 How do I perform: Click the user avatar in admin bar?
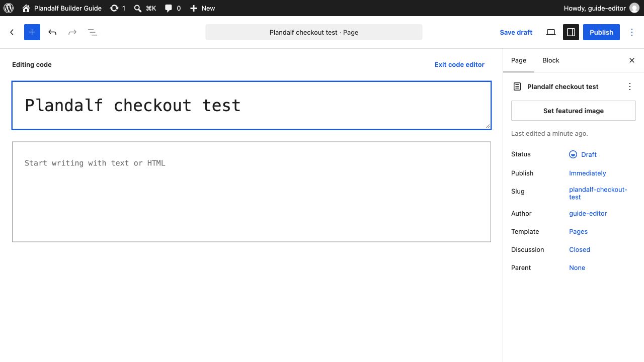pyautogui.click(x=634, y=8)
